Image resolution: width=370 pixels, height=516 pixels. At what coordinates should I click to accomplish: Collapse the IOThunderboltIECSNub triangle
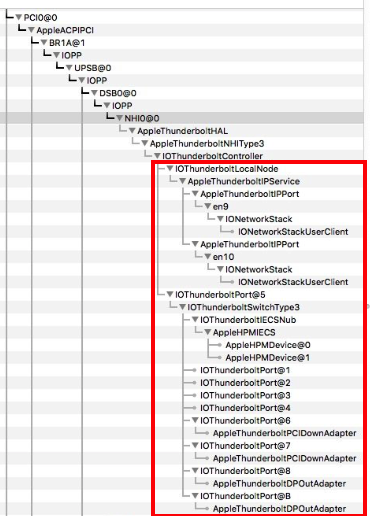coord(195,320)
